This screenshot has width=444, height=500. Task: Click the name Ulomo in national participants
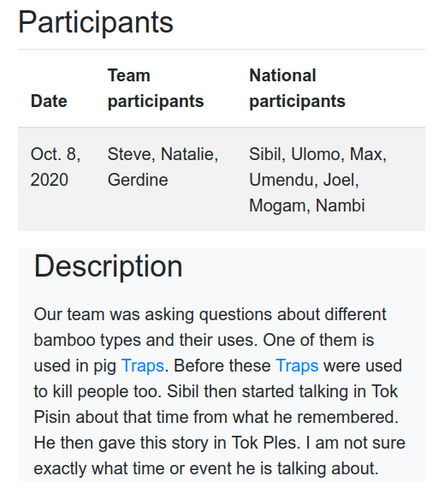(x=317, y=154)
